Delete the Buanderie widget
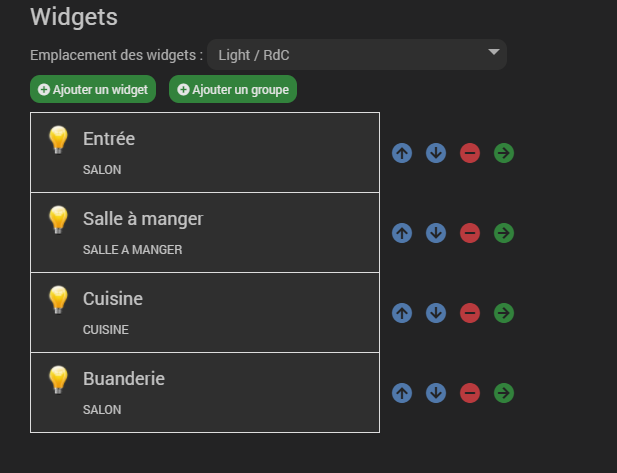 point(470,393)
